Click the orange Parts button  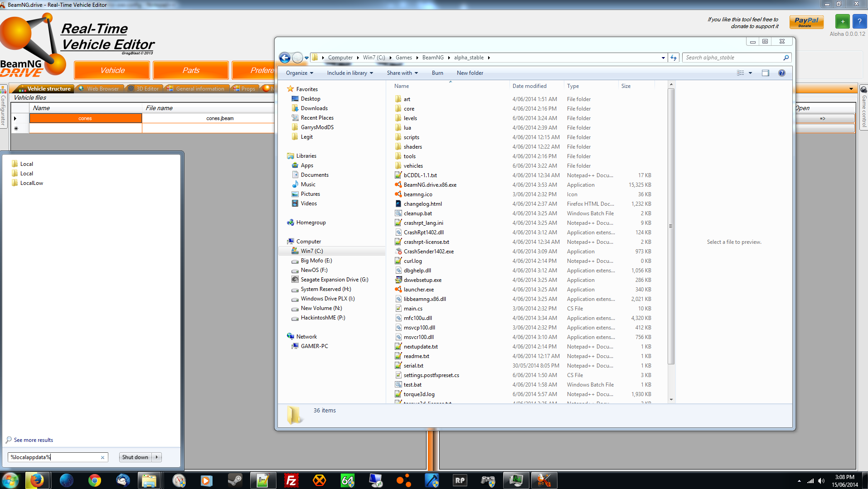191,70
